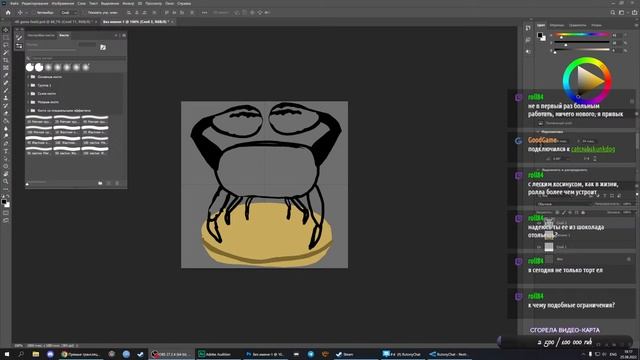The width and height of the screenshot is (640, 360).
Task: Select the Hand tool
Action: (6, 173)
